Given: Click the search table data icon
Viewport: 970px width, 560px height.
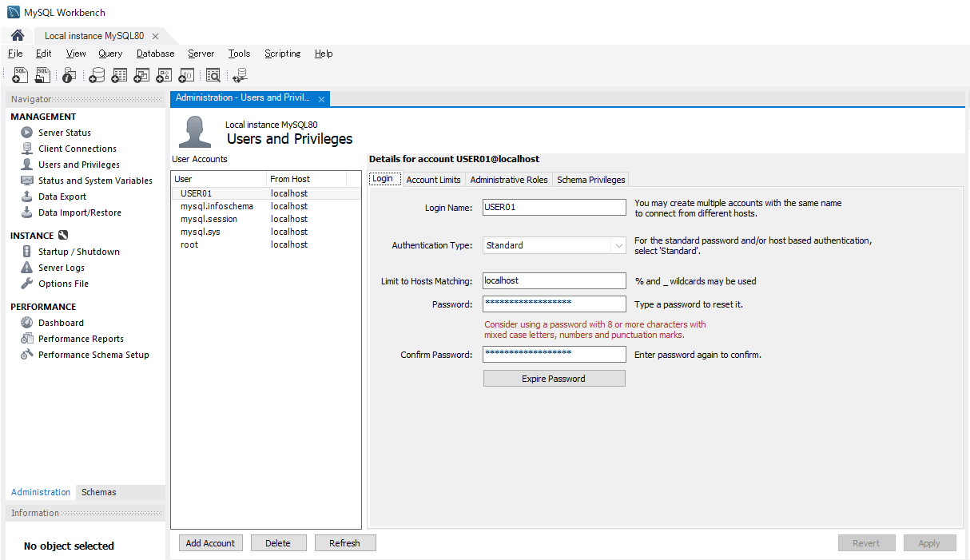Looking at the screenshot, I should coord(213,75).
